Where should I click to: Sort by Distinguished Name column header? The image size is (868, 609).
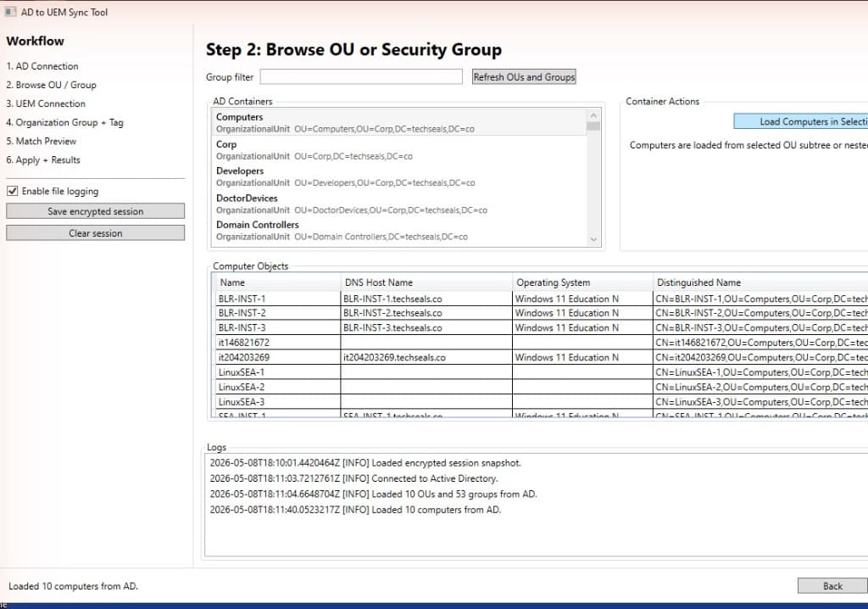coord(760,282)
